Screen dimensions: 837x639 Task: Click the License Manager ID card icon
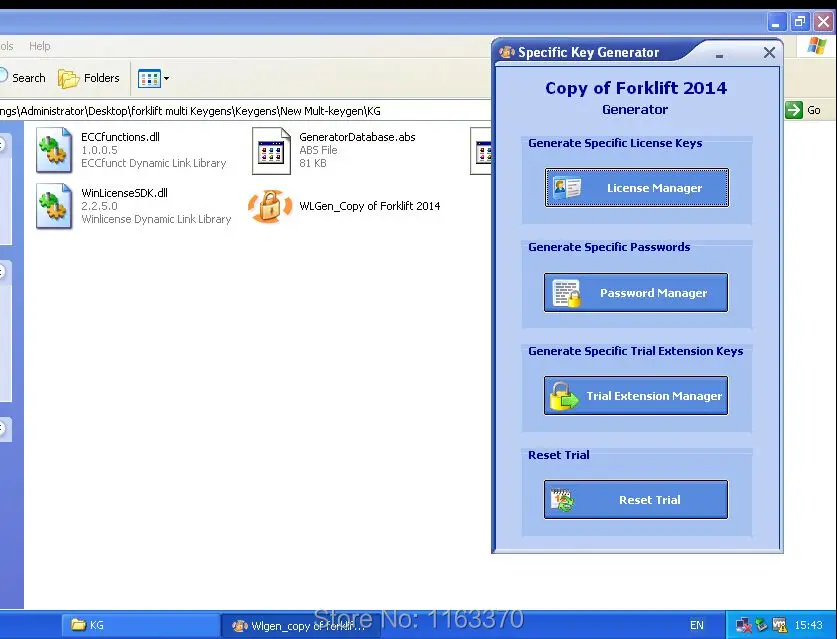click(567, 188)
